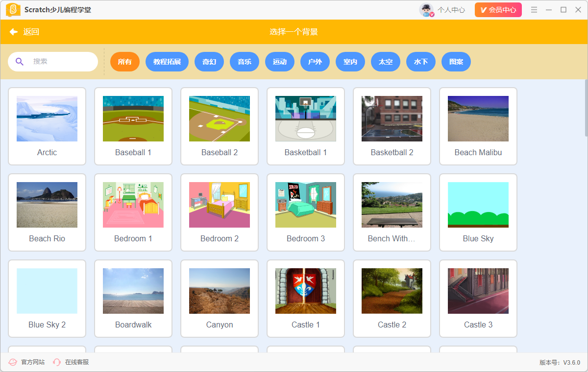Choose the Bedroom 2 backdrop

pyautogui.click(x=220, y=212)
